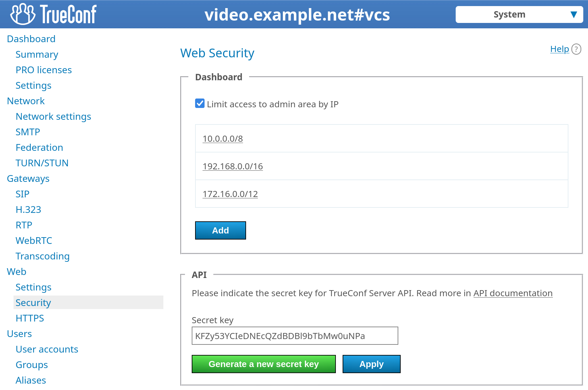Open the System dropdown menu

coord(519,15)
